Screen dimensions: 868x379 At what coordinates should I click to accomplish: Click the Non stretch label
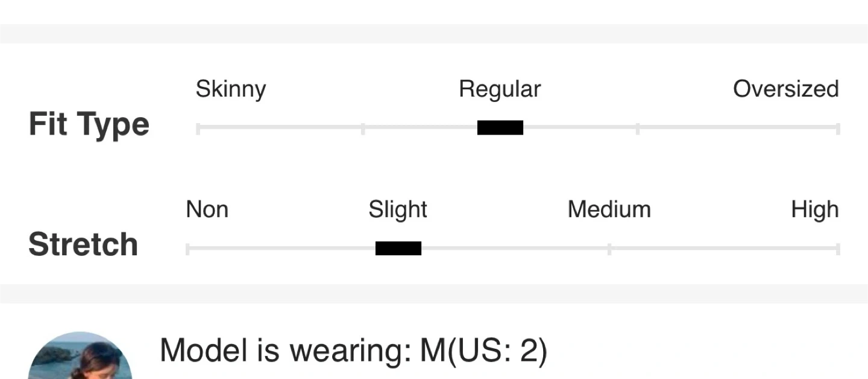(x=207, y=210)
